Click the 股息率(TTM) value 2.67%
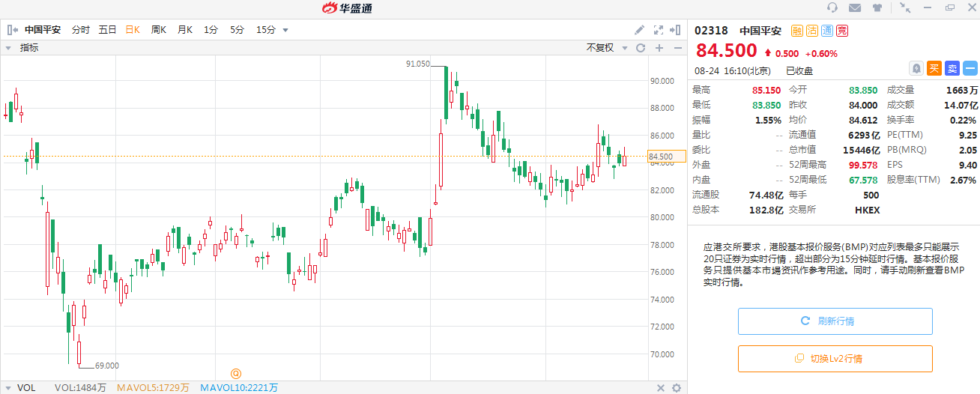The image size is (980, 394). [963, 180]
